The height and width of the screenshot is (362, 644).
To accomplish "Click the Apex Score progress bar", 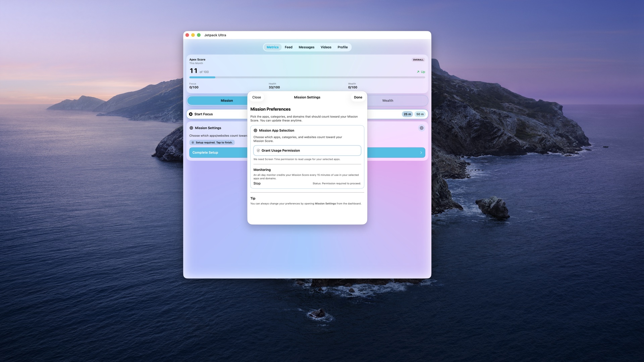I will [x=307, y=77].
